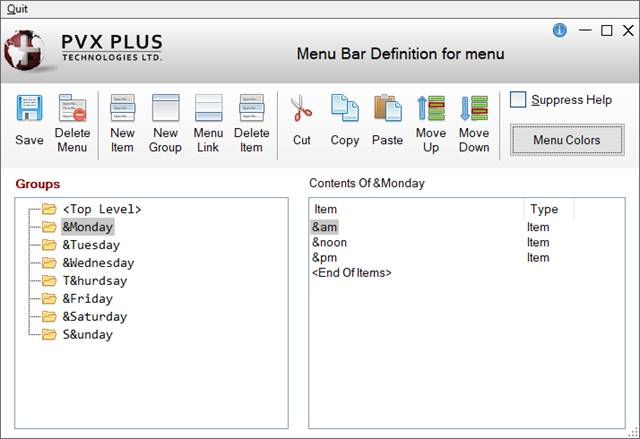640x439 pixels.
Task: Click the Save toolbar icon
Action: pyautogui.click(x=29, y=109)
